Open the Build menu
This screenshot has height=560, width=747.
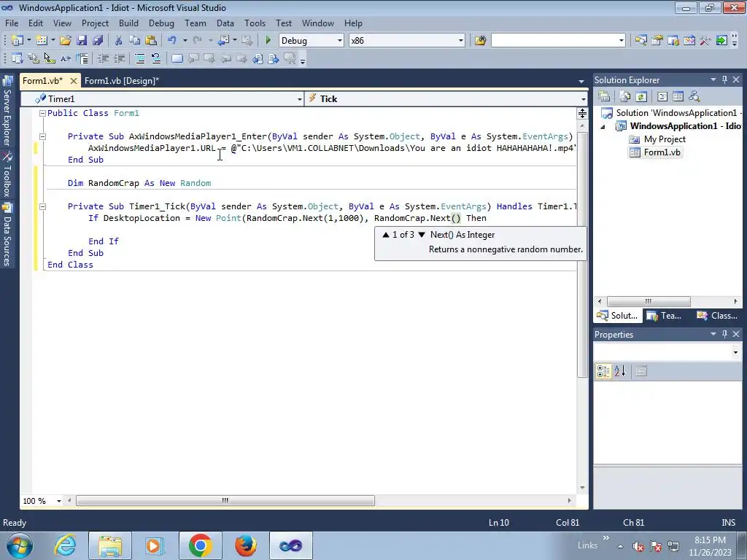[x=128, y=23]
